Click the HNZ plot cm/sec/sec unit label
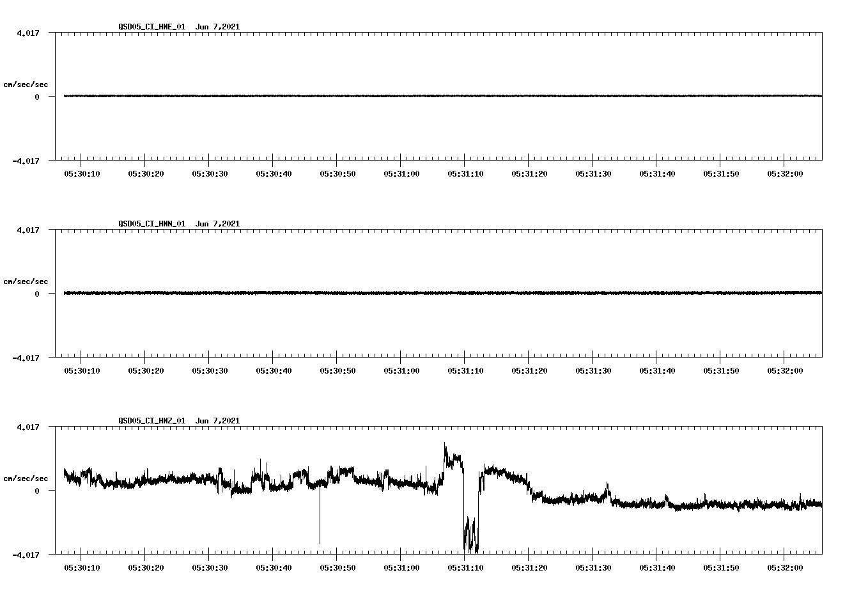The height and width of the screenshot is (591, 868). point(26,478)
